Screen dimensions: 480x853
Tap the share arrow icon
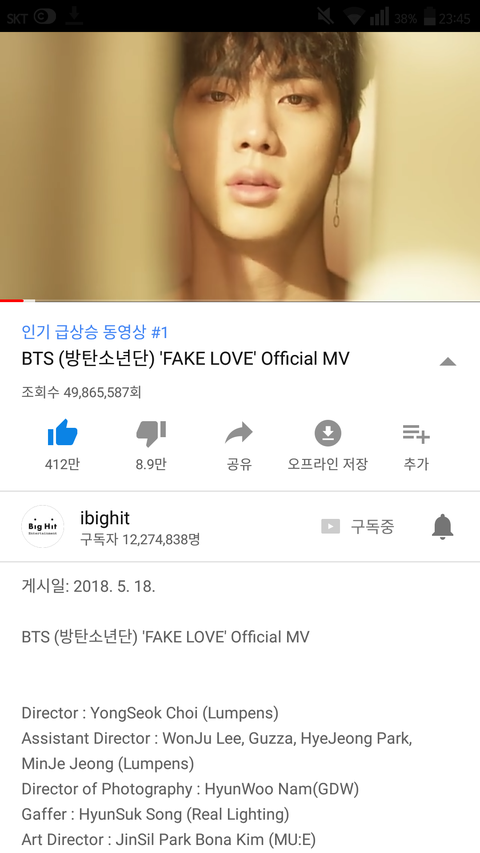coord(239,433)
